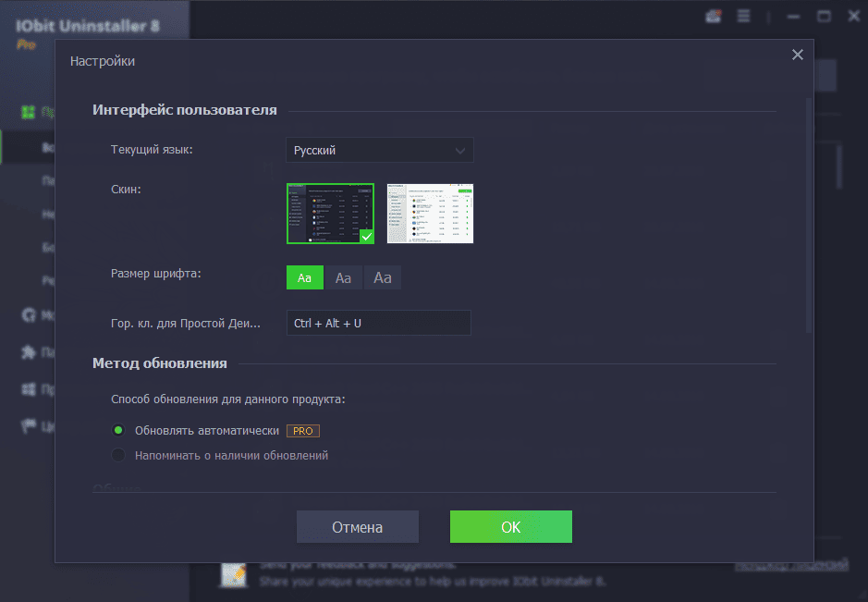The image size is (868, 602).
Task: Click the settings dialog vertical scrollbar
Action: [x=809, y=216]
